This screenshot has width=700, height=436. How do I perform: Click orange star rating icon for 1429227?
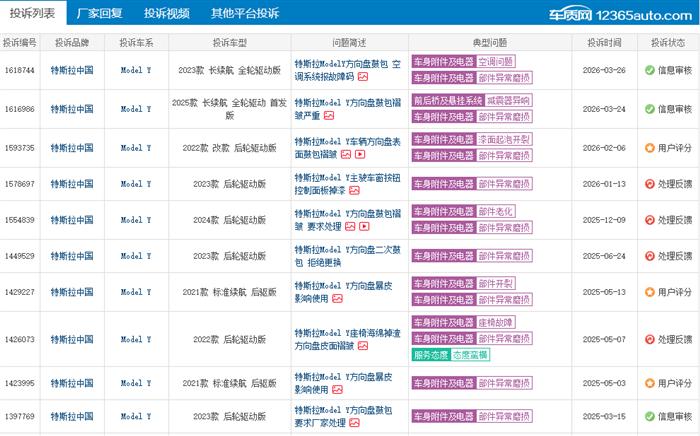click(648, 292)
